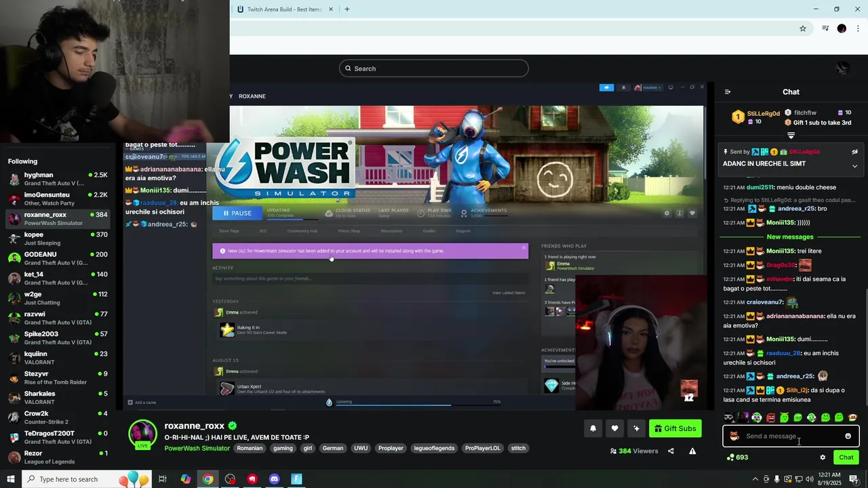This screenshot has height=488, width=868.
Task: Switch to the Twitch Arena Build tab
Action: pos(284,9)
